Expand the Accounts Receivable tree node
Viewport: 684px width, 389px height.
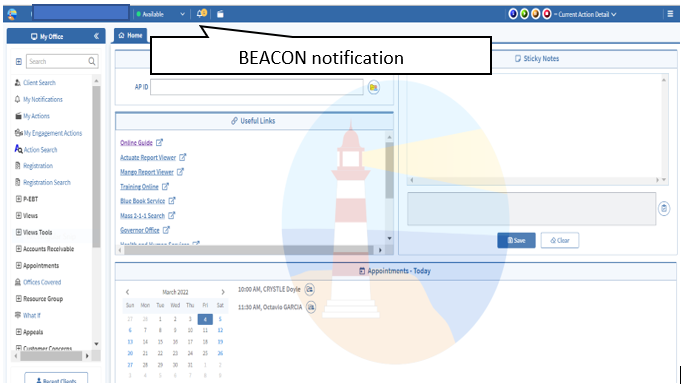tap(19, 249)
